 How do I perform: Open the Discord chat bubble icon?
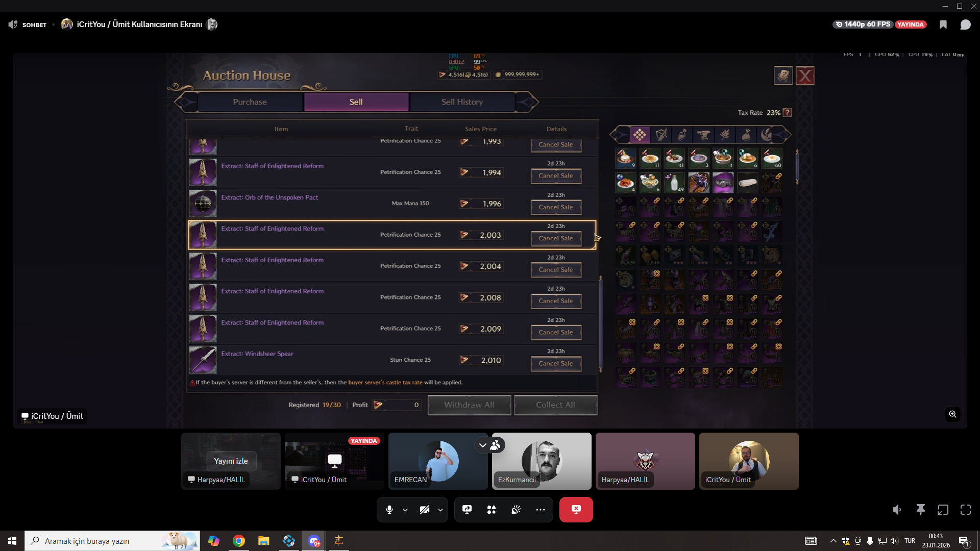click(x=965, y=24)
